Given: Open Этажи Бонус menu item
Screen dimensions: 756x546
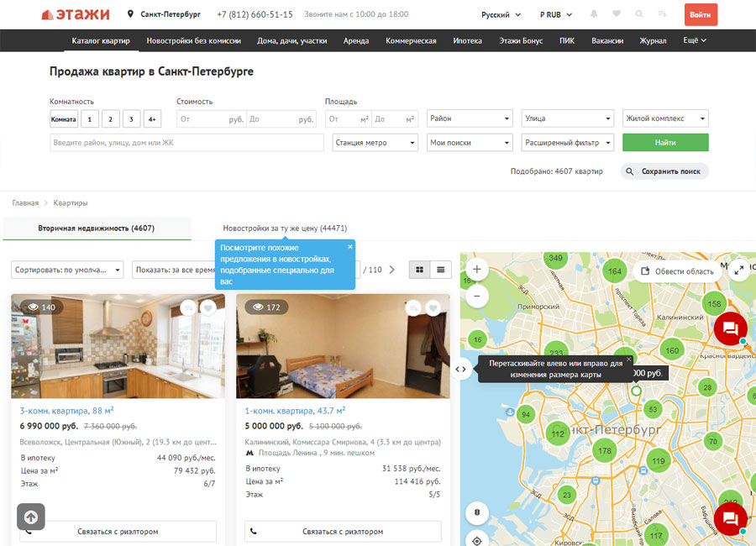Looking at the screenshot, I should coord(521,40).
